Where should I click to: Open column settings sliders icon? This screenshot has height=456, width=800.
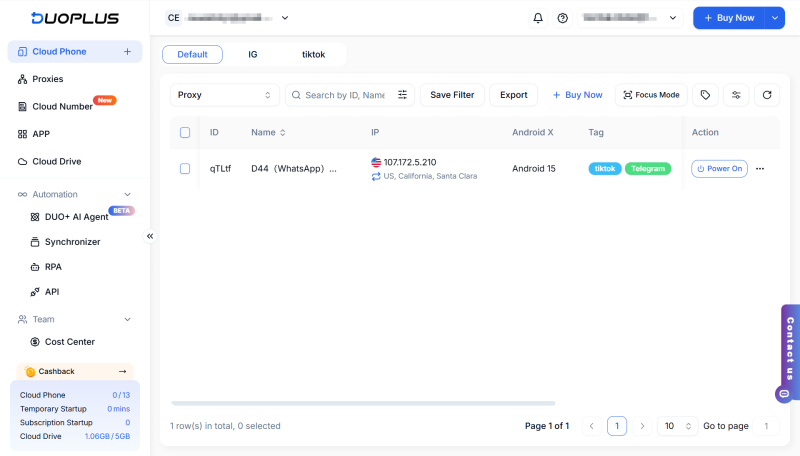click(736, 95)
